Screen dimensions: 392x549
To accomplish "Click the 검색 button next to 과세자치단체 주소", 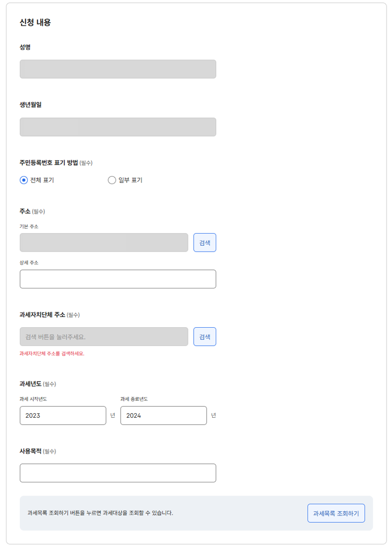I will [x=205, y=337].
